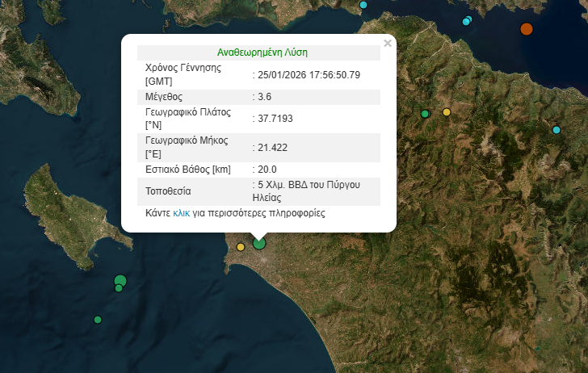Click the large orange earthquake marker
The width and height of the screenshot is (588, 373).
[x=527, y=29]
